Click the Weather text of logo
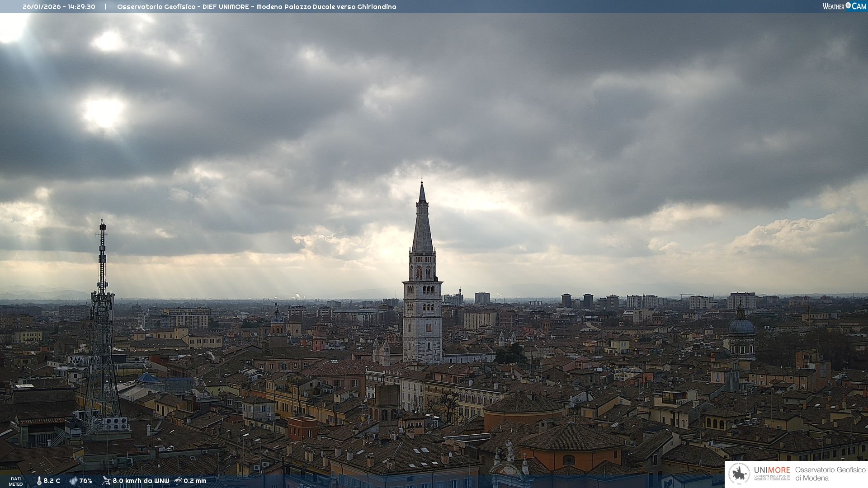The width and height of the screenshot is (868, 488). click(833, 6)
